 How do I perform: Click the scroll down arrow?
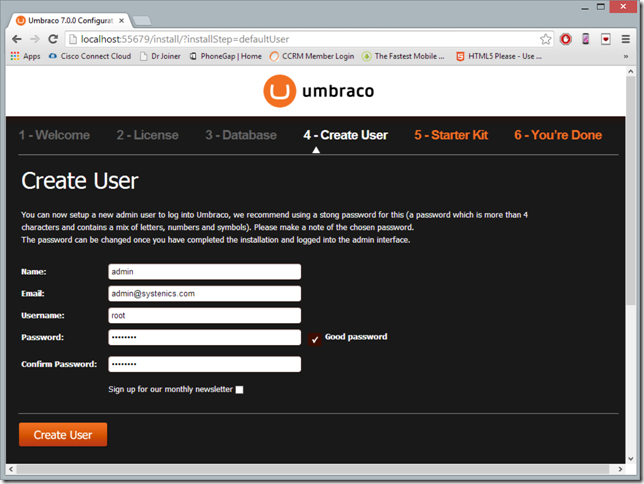click(x=630, y=459)
